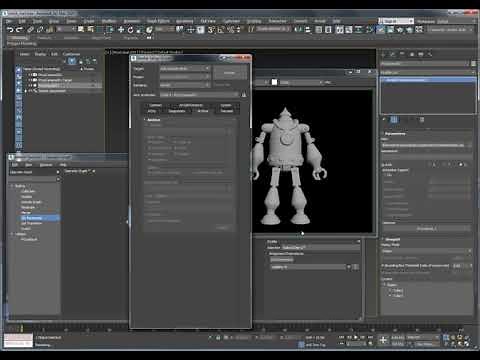
Task: Open the Material Editor icon
Action: 370,30
